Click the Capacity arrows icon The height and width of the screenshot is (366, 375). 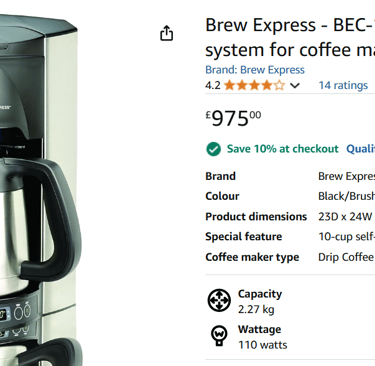[x=219, y=300]
